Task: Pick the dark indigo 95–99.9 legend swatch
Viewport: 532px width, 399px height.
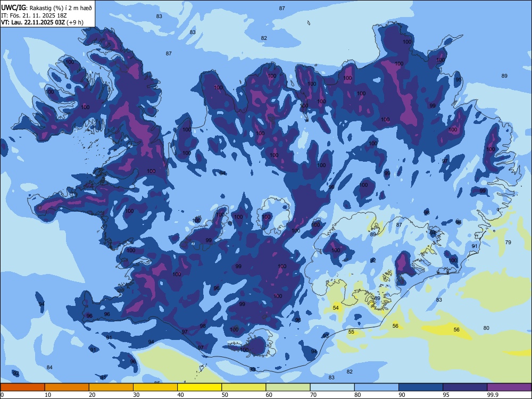Action: coord(465,387)
